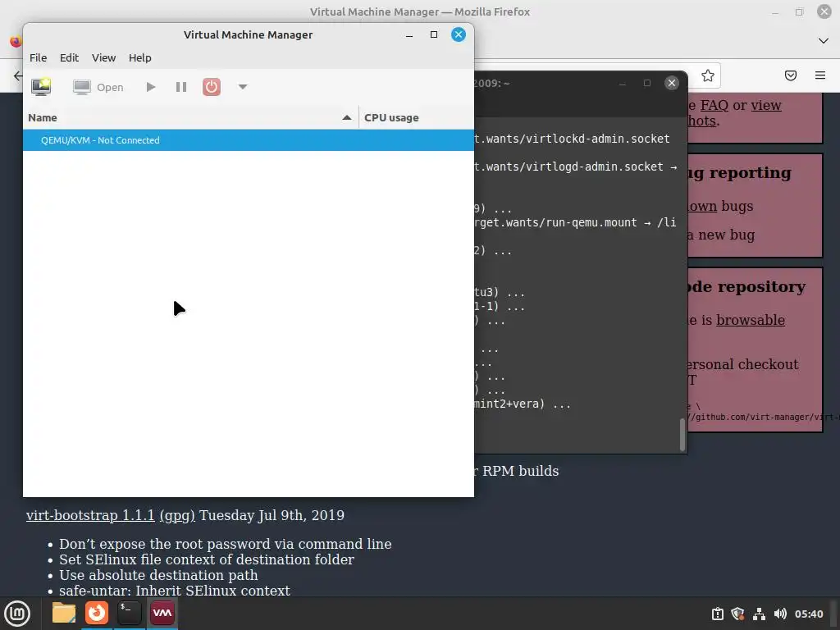
Task: Open the Help menu
Action: [139, 58]
